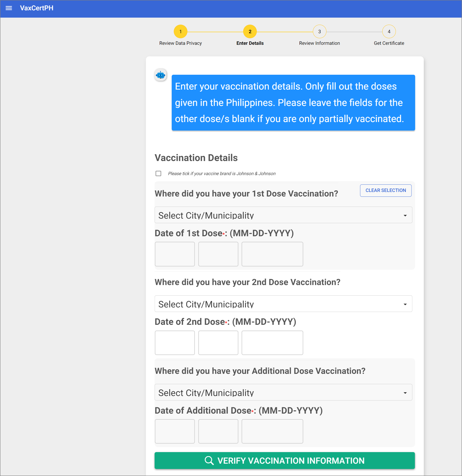Viewport: 462px width, 476px height.
Task: Click the Clear Selection button
Action: [386, 190]
